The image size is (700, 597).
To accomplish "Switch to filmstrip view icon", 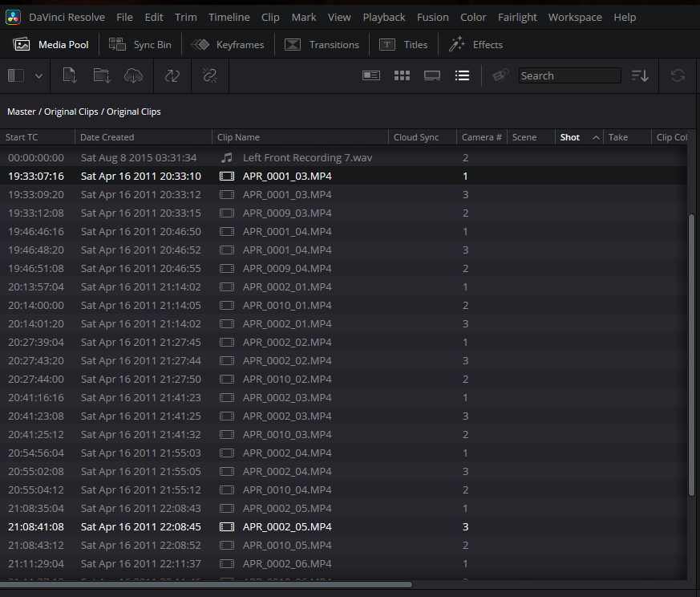I will pyautogui.click(x=432, y=75).
